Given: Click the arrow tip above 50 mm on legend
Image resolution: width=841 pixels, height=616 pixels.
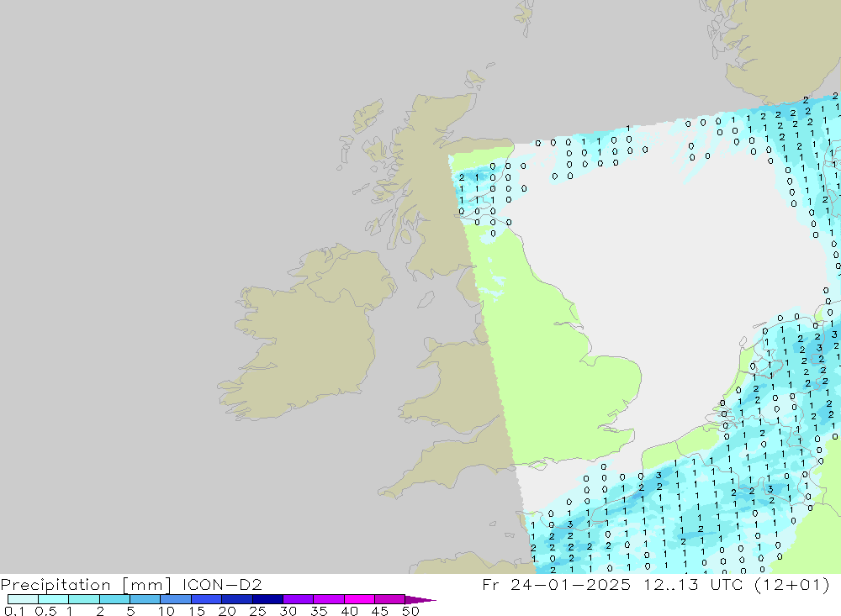Looking at the screenshot, I should click(x=420, y=600).
